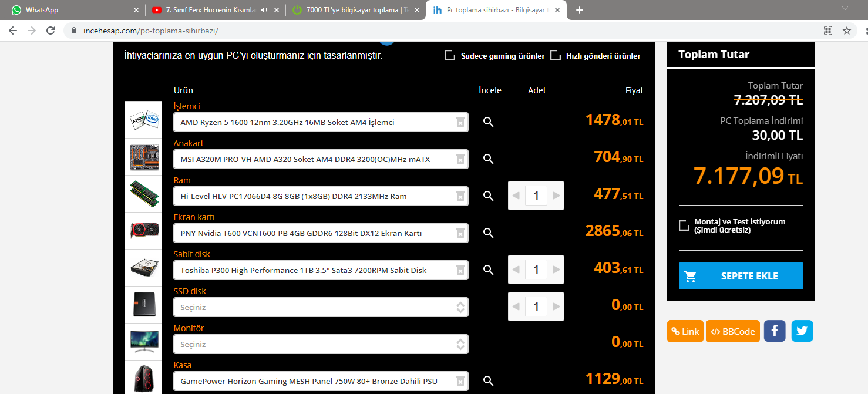The image size is (868, 394).
Task: Decrease the Sabit disk quantity
Action: [x=516, y=270]
